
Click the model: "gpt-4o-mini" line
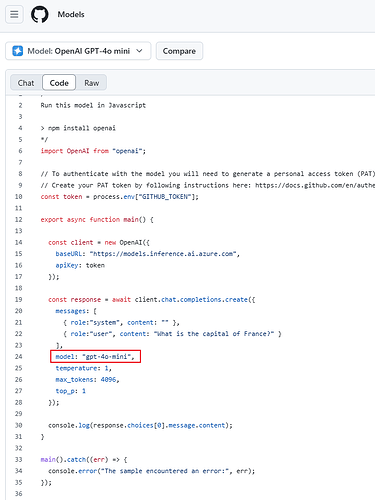[x=95, y=357]
